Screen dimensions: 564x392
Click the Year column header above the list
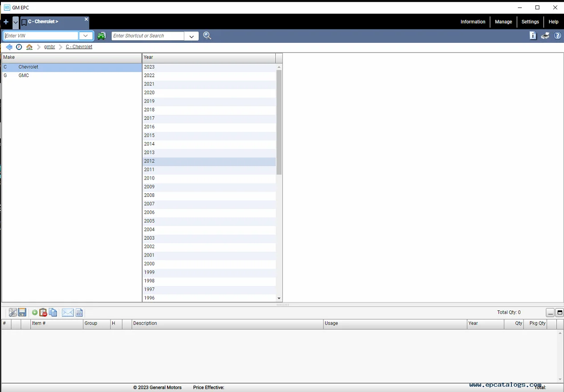point(209,57)
